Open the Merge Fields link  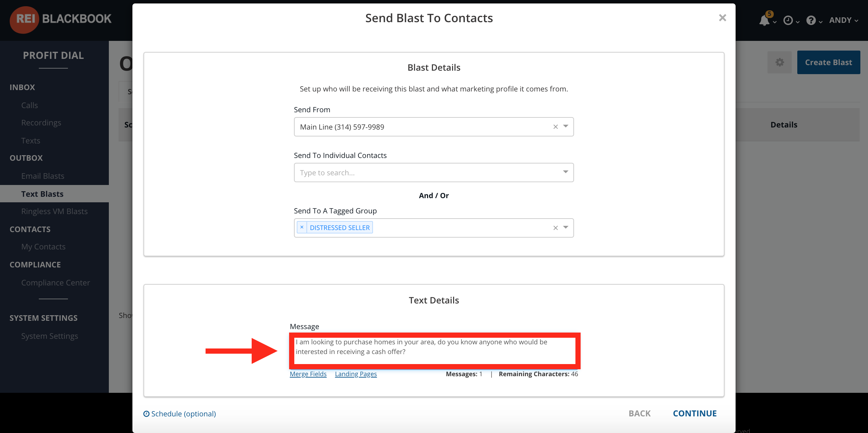(x=308, y=374)
